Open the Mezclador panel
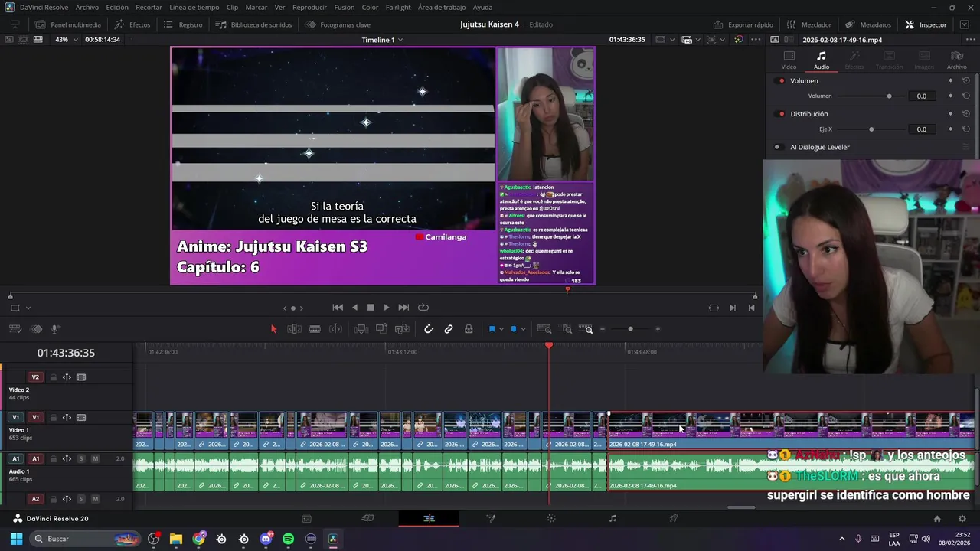Image resolution: width=980 pixels, height=551 pixels. coord(808,24)
